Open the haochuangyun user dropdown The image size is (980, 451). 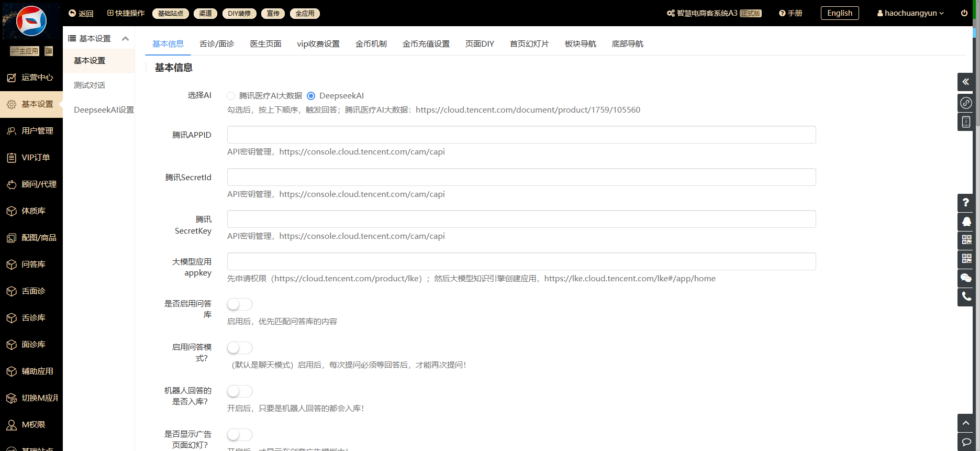(x=910, y=13)
